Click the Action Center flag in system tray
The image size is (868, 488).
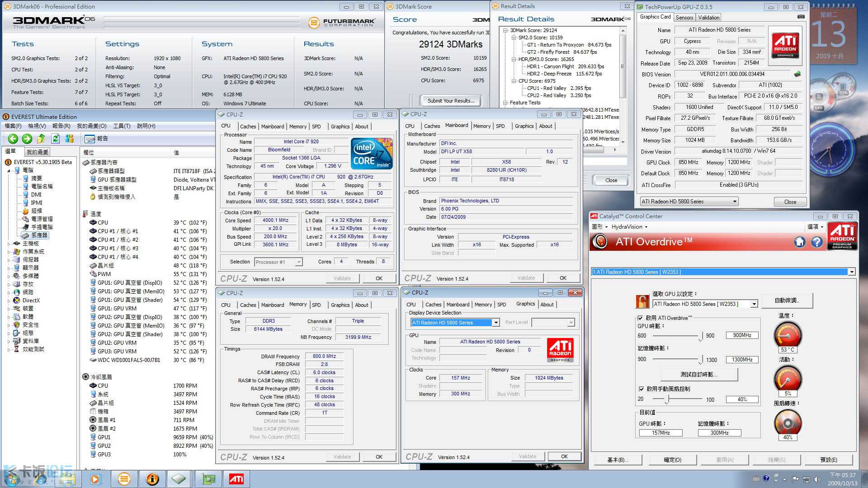coord(795,479)
